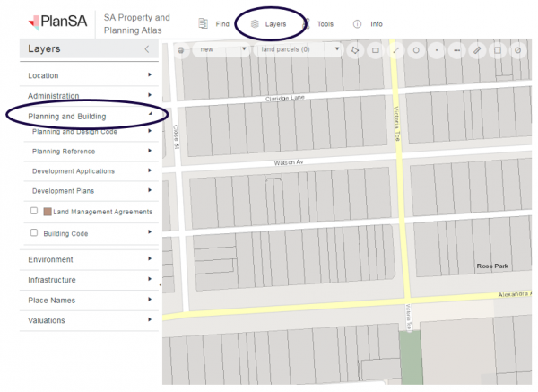Click the pencil draw tool icon
Viewport: 538px width, 392px height.
coord(477,50)
